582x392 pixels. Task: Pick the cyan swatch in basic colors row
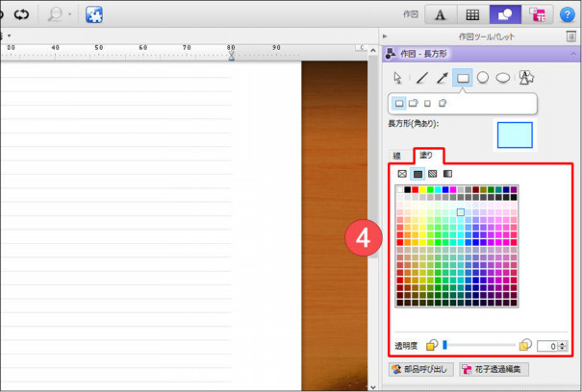[x=438, y=190]
